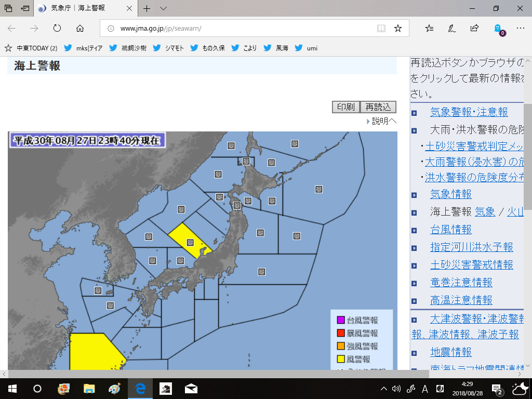Viewport: 532px width, 399px height.
Task: Refresh the page with reload icon
Action: pyautogui.click(x=57, y=28)
